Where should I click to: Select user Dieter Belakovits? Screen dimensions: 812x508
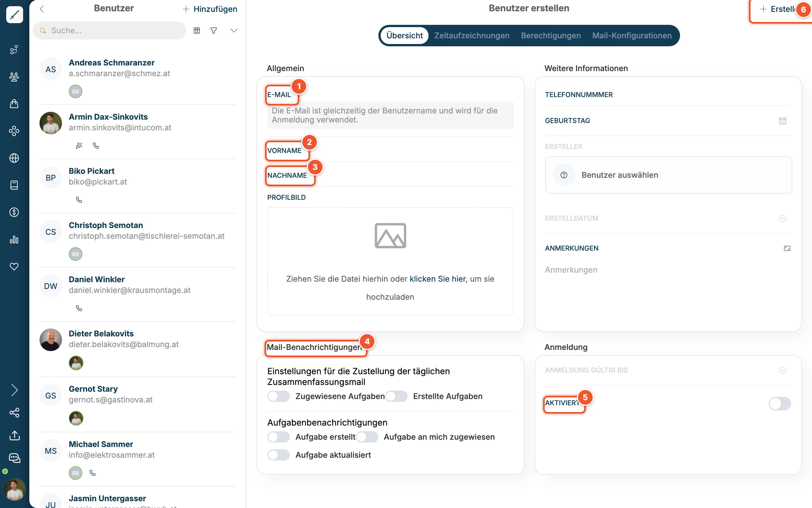(x=138, y=349)
